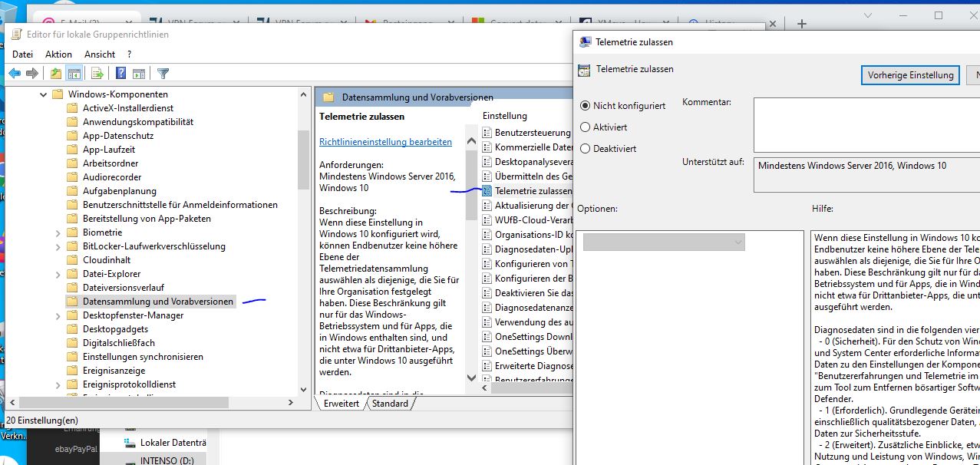
Task: Toggle the show/hide console tree icon
Action: 74,74
